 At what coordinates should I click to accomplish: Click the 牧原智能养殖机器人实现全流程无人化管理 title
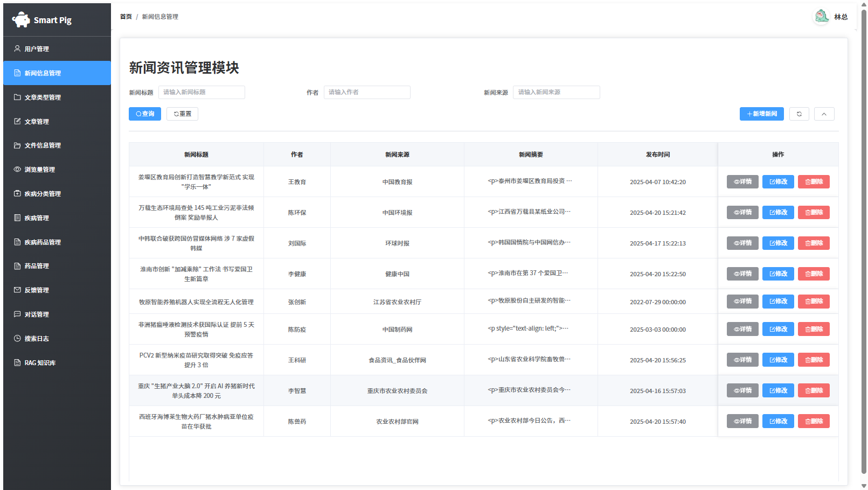coord(196,302)
